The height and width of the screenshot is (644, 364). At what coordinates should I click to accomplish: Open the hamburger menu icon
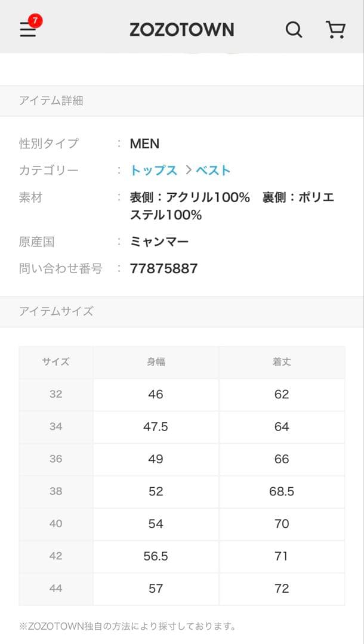[27, 30]
